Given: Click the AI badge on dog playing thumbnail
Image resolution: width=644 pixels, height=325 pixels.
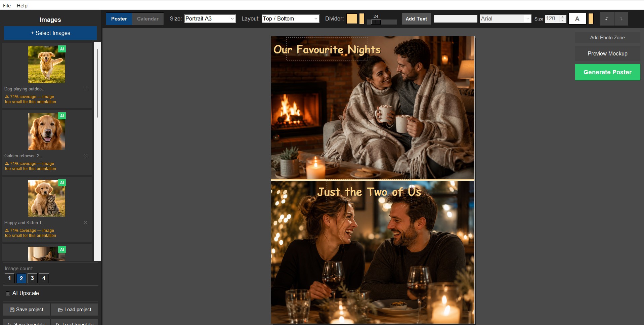Looking at the screenshot, I should (x=62, y=49).
